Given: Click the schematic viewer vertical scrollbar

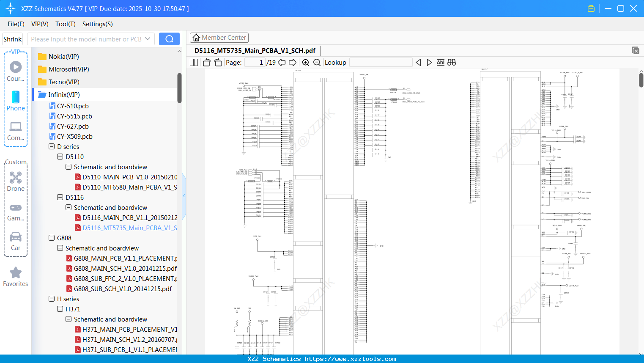Looking at the screenshot, I should (x=641, y=80).
